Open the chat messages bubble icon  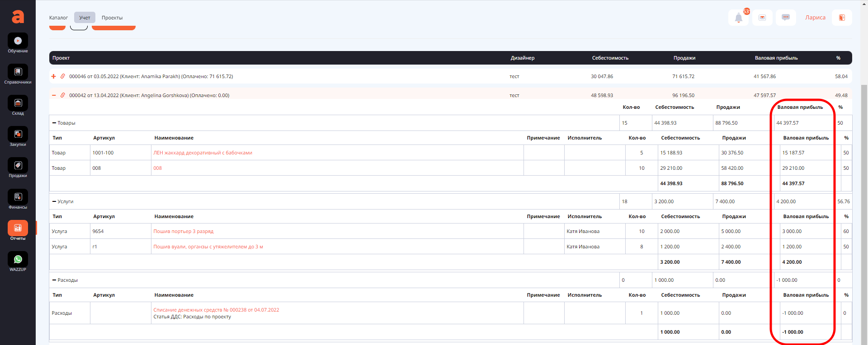pyautogui.click(x=786, y=18)
